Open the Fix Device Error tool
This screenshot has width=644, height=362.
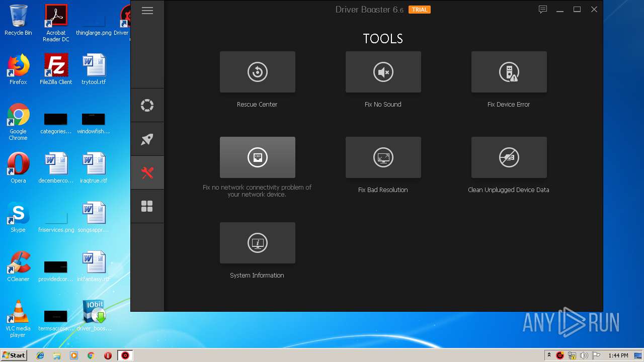pos(509,72)
